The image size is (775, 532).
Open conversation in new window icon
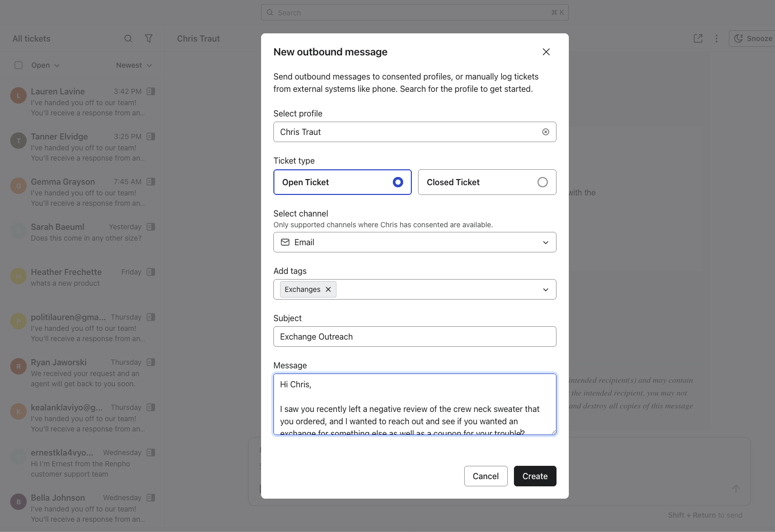[x=698, y=38]
